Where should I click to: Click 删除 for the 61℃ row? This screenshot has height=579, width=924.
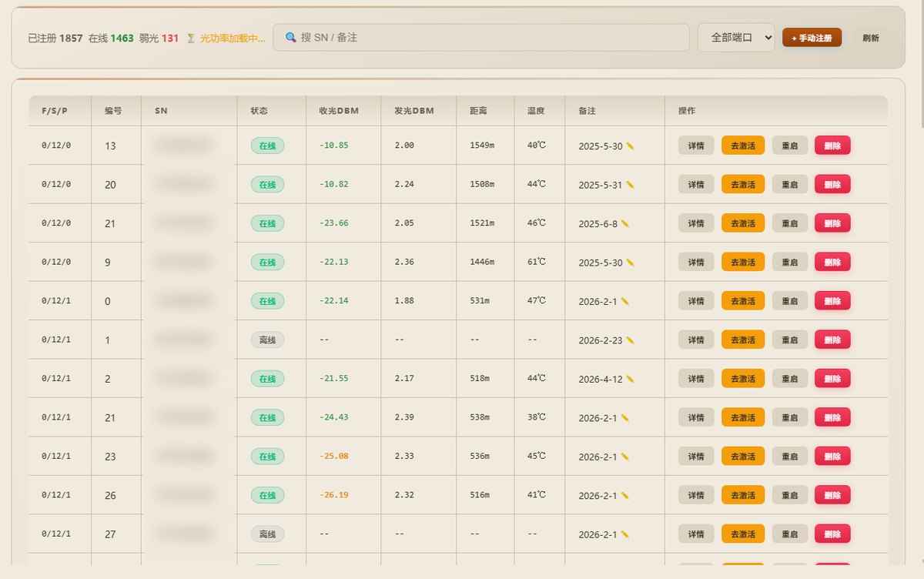click(832, 263)
